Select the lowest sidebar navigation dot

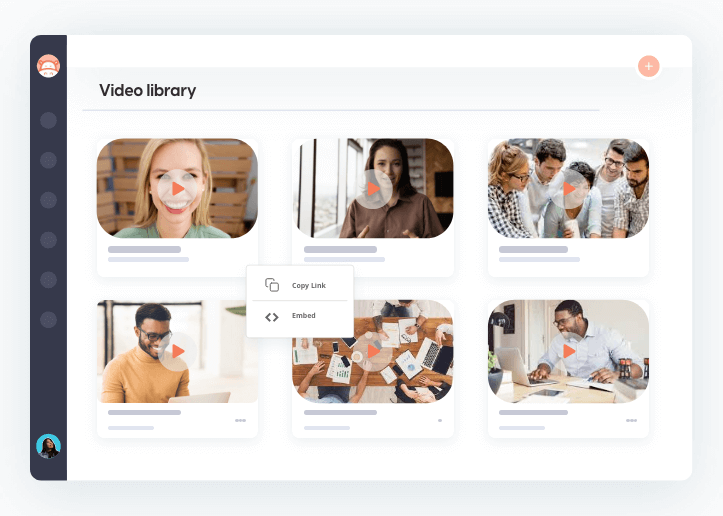[48, 320]
